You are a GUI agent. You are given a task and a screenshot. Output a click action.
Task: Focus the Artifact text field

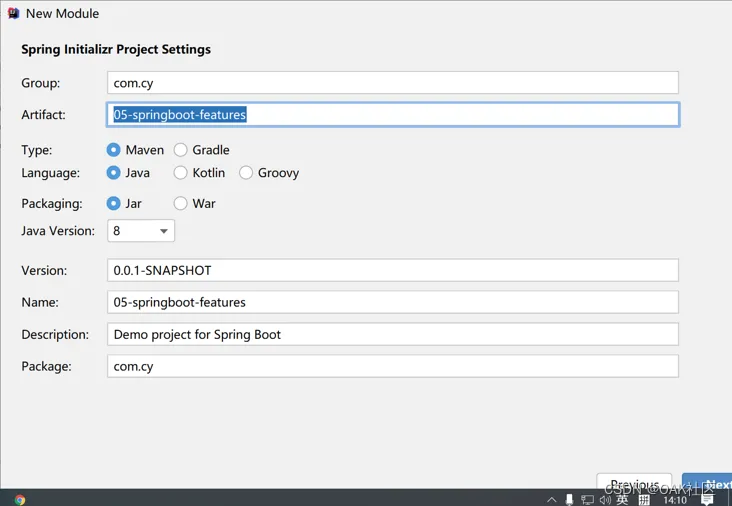pos(392,115)
